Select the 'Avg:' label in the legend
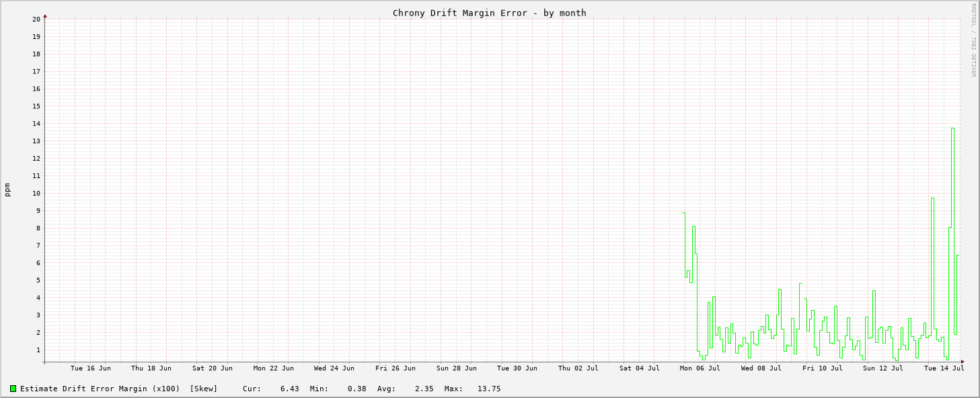This screenshot has height=398, width=980. (387, 389)
